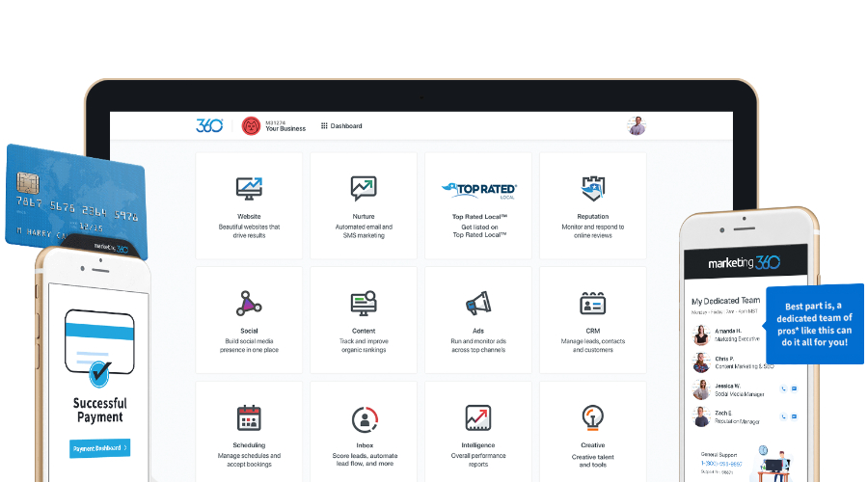The image size is (868, 482).
Task: Open the user profile photo in the header
Action: (x=637, y=125)
